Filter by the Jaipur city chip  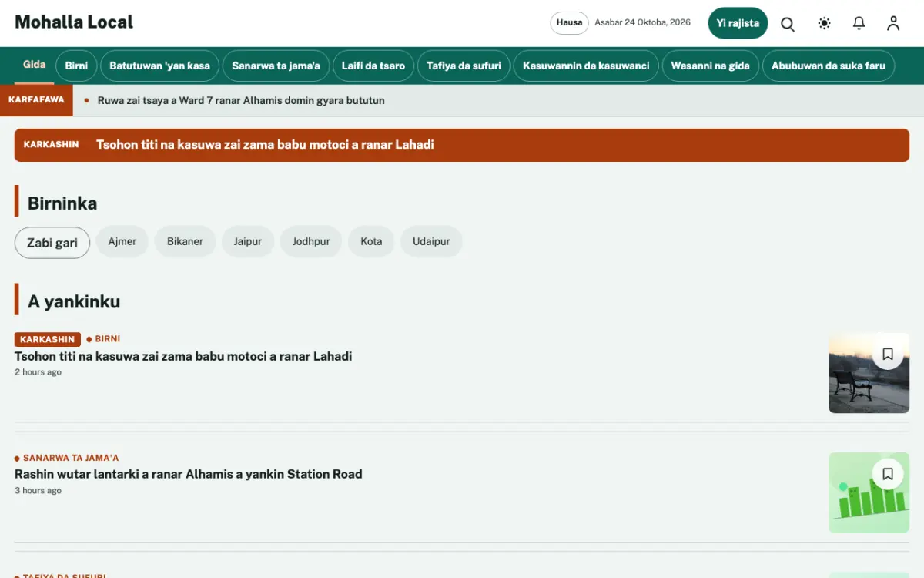pos(248,241)
